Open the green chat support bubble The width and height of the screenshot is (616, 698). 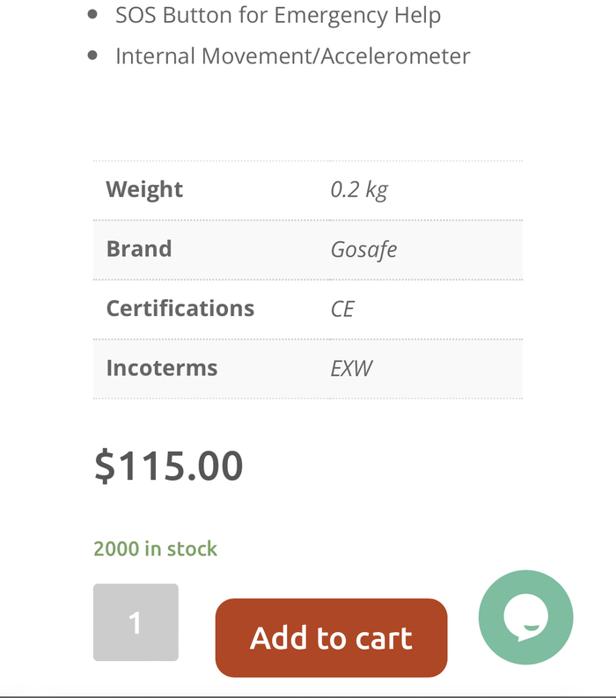point(525,617)
